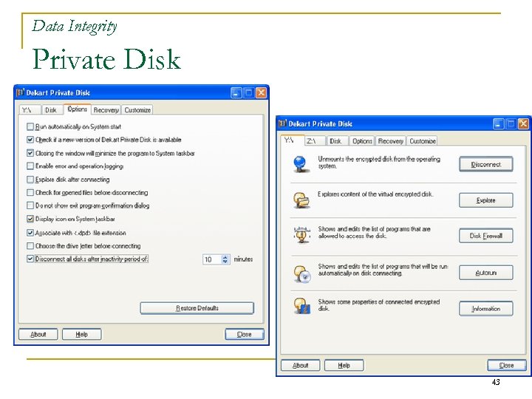Screen dimensions: 532x399
Task: Click the Explore button
Action: (486, 200)
